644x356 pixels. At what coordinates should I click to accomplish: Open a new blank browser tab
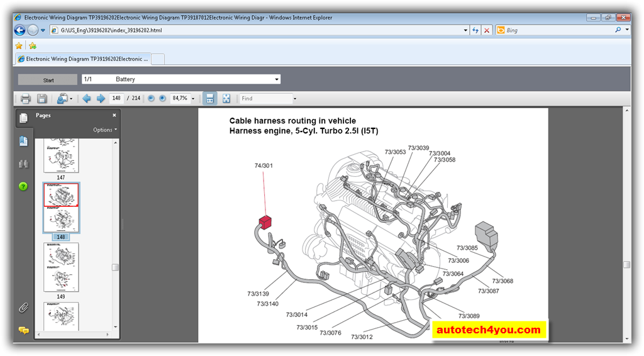[158, 59]
